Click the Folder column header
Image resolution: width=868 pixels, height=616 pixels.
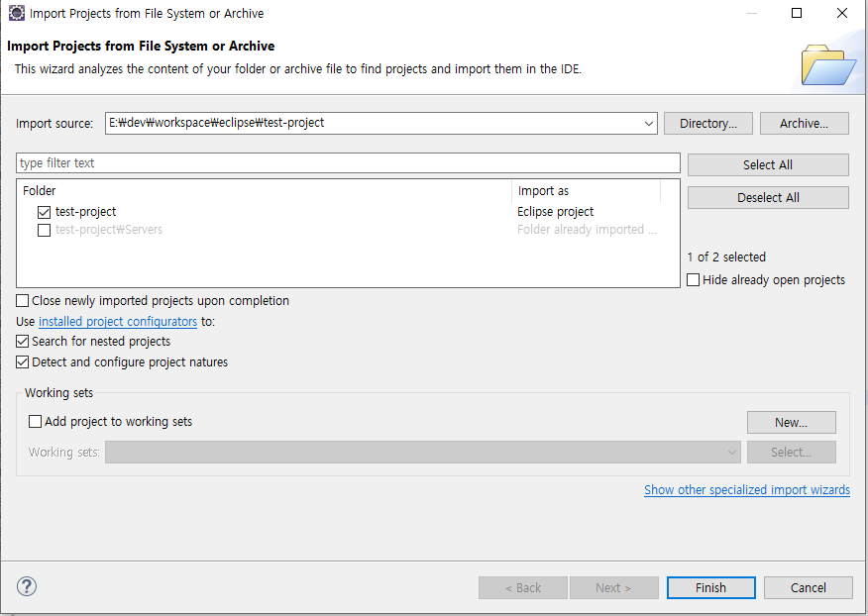(264, 191)
